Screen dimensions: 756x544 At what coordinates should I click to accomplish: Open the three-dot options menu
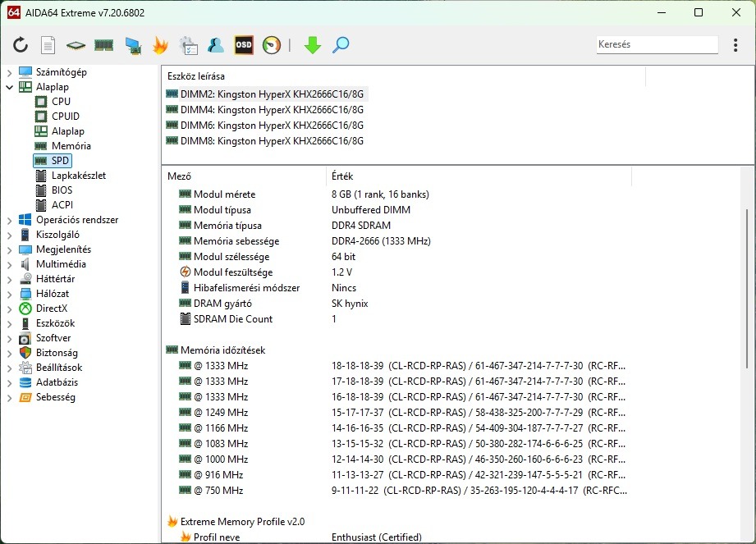(x=735, y=45)
